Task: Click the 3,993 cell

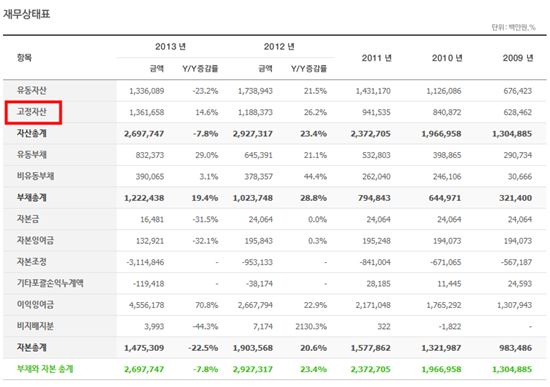Action: [154, 327]
